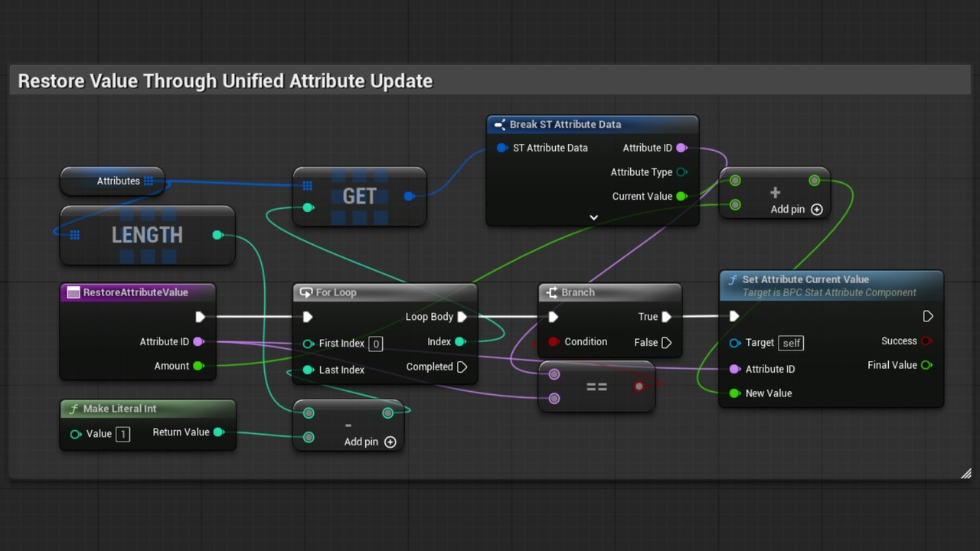Click the Amount output pin
The image size is (980, 551).
[x=198, y=366]
